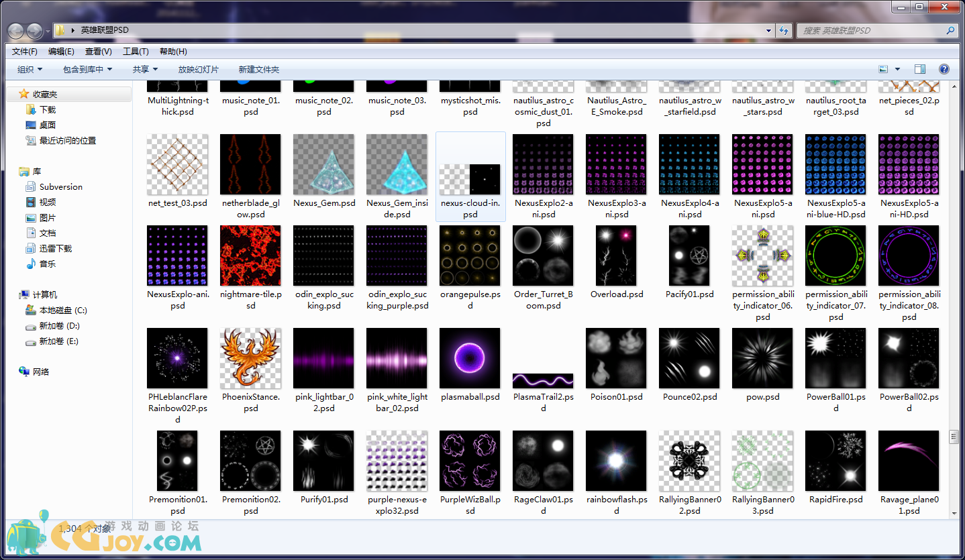Select netherblade_glow.psd thumbnail
The width and height of the screenshot is (965, 560).
tap(250, 164)
